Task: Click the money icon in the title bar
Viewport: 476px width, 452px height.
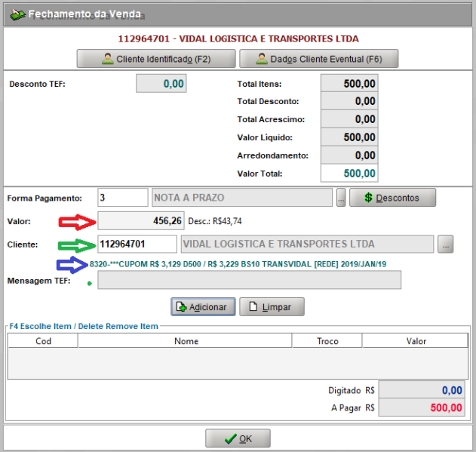Action: [15, 14]
